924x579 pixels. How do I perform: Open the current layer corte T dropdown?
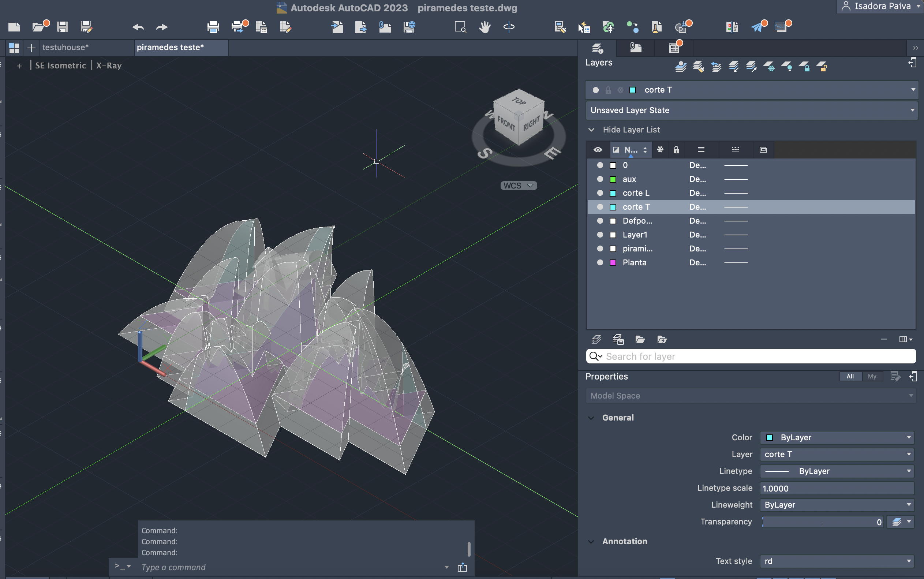pos(913,90)
